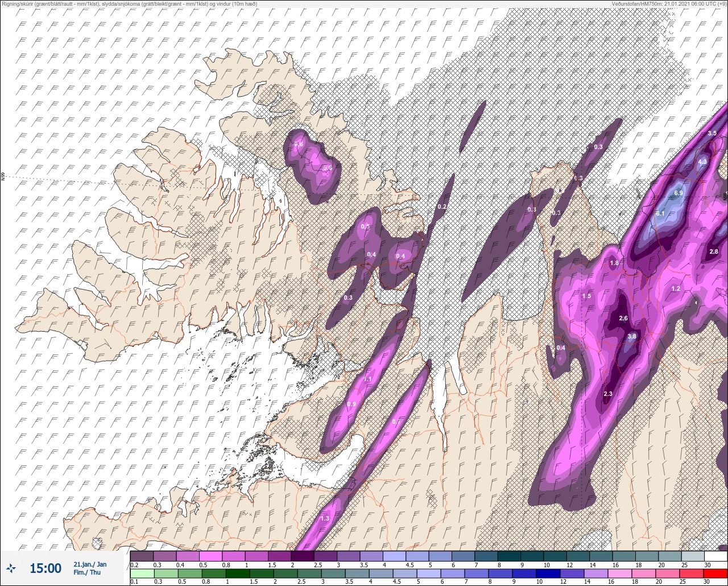Select lower legend dark blue swatch starting at 10

[x=549, y=573]
